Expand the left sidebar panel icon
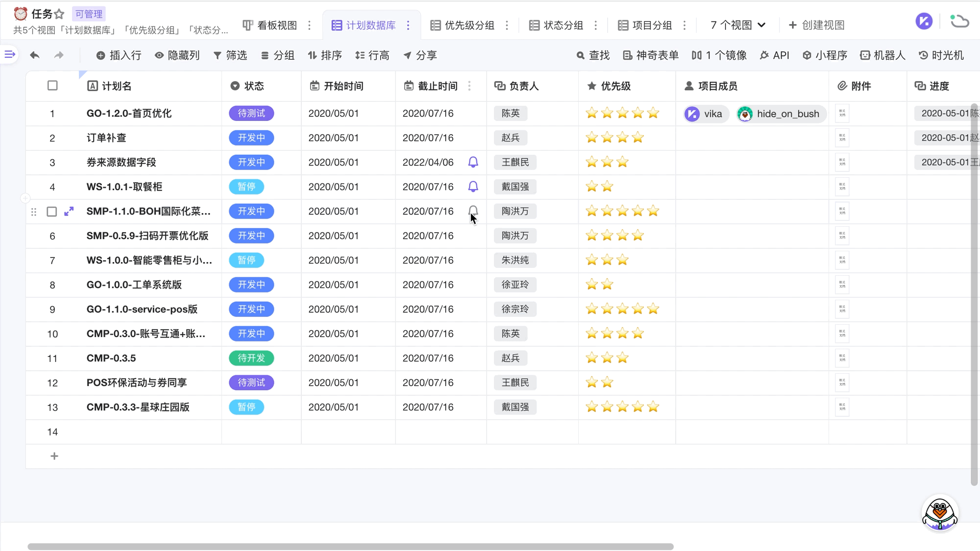980x551 pixels. (10, 54)
